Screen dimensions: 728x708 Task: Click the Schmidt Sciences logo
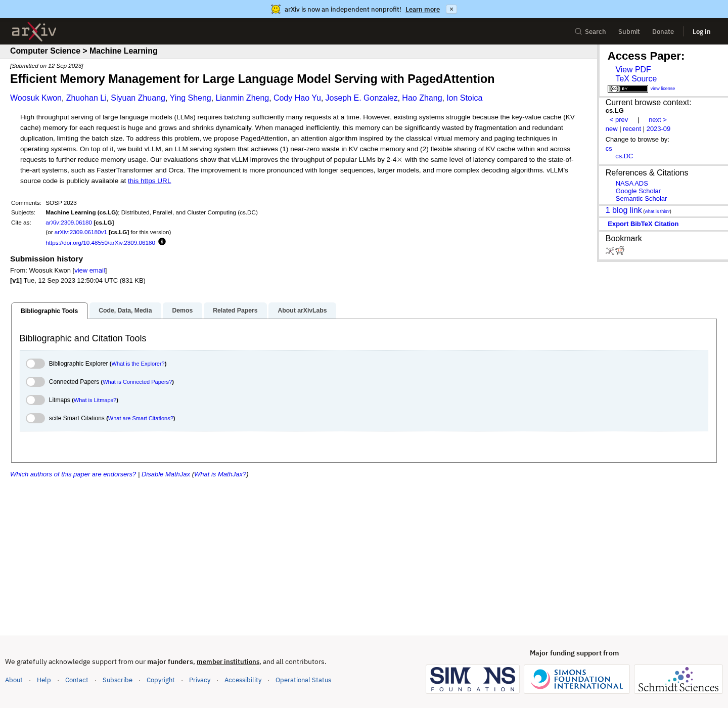pos(678,679)
